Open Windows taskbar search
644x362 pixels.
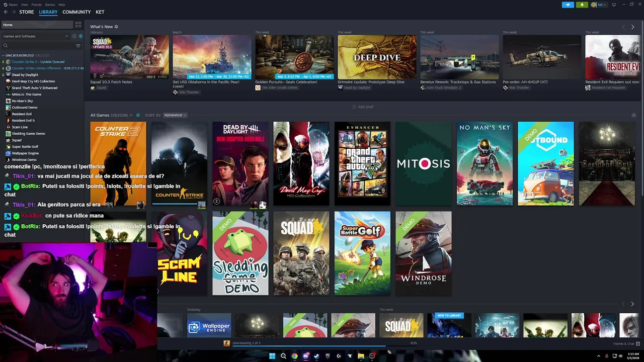point(283,356)
